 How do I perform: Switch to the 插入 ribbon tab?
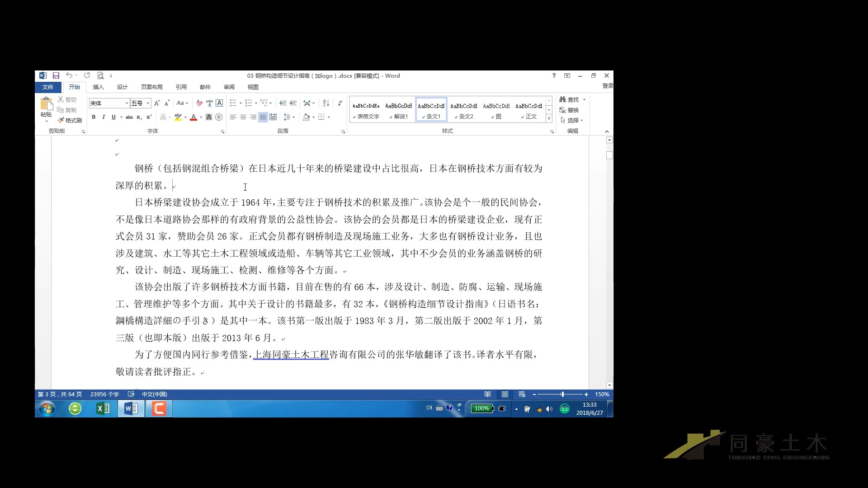click(98, 87)
